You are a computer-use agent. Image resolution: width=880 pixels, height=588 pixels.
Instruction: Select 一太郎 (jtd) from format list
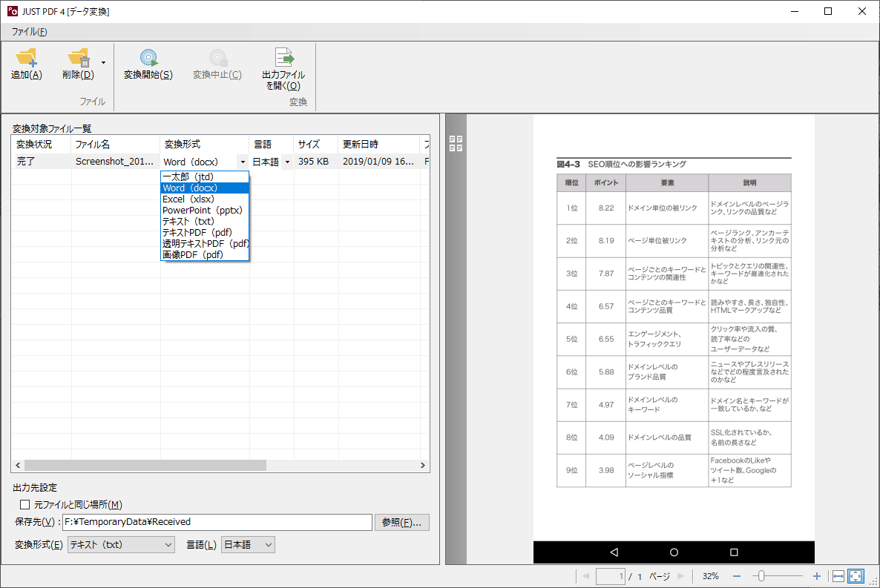(x=204, y=176)
